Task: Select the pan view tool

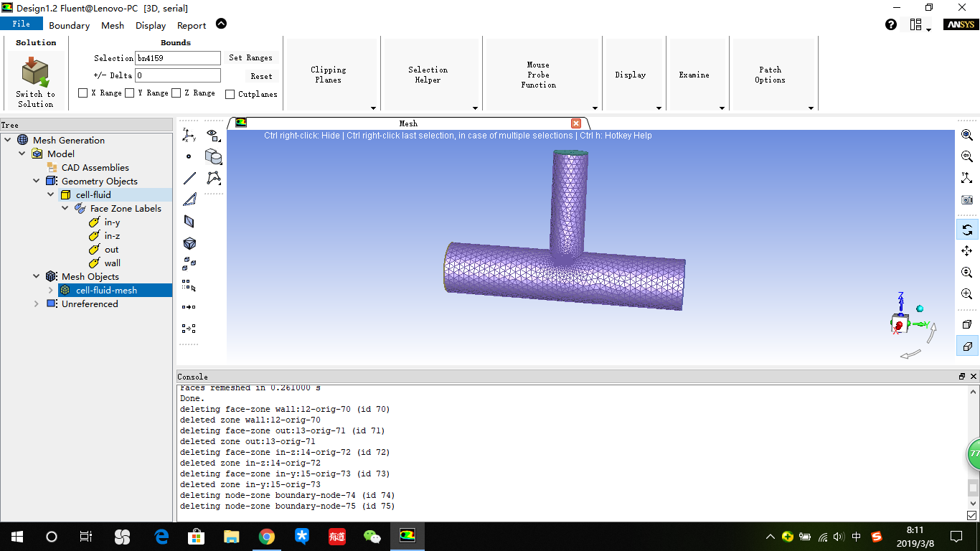Action: 967,251
